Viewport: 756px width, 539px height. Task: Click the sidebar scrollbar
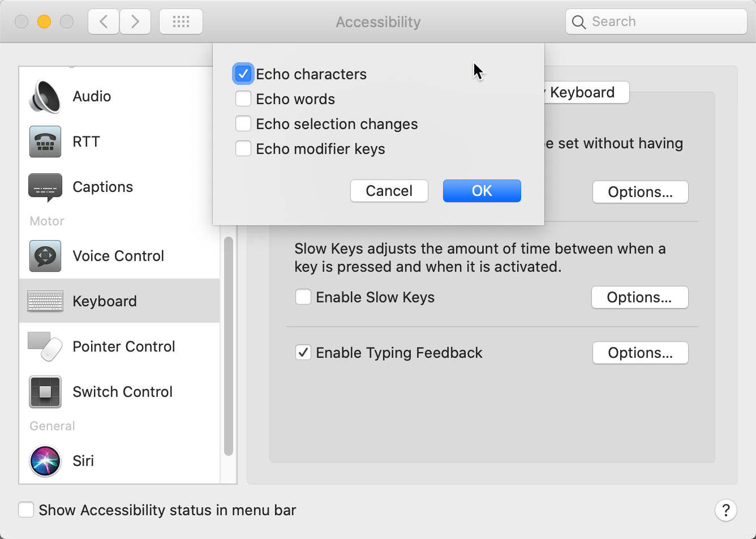pyautogui.click(x=229, y=345)
